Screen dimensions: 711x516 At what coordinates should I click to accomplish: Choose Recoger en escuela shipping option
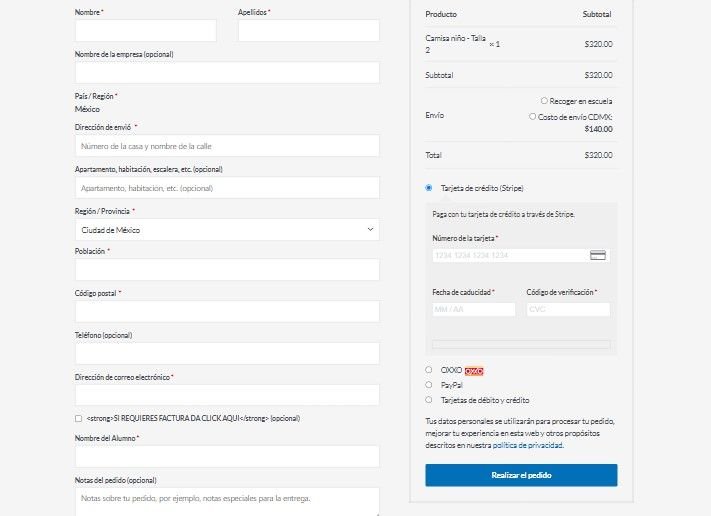point(544,101)
